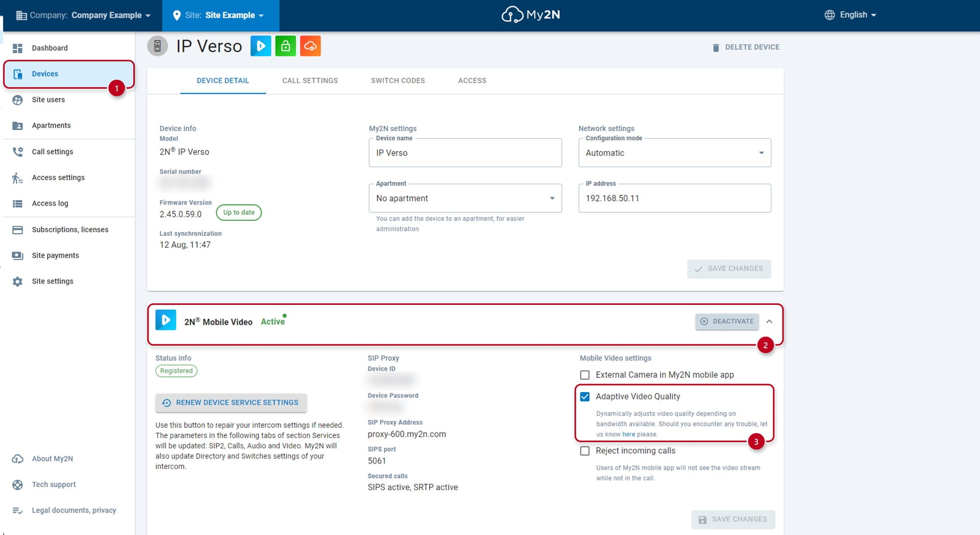The width and height of the screenshot is (980, 535).
Task: Click the 'Registered' status badge
Action: click(177, 371)
